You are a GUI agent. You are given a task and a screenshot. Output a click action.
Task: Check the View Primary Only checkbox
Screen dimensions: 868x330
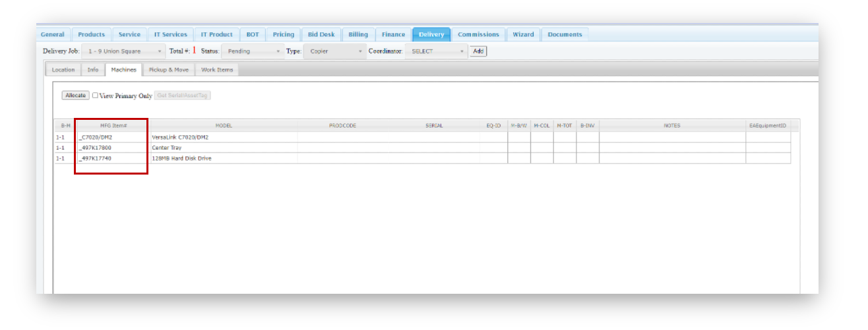point(96,96)
